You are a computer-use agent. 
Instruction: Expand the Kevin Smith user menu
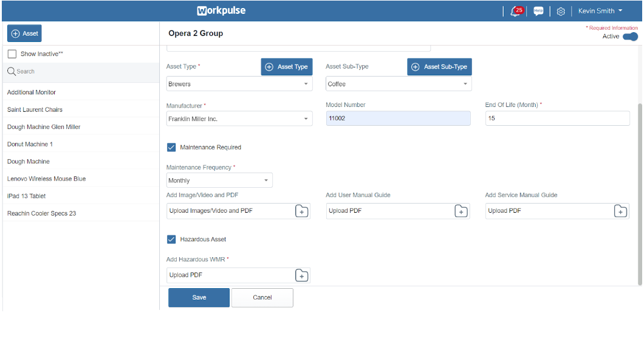pos(600,11)
